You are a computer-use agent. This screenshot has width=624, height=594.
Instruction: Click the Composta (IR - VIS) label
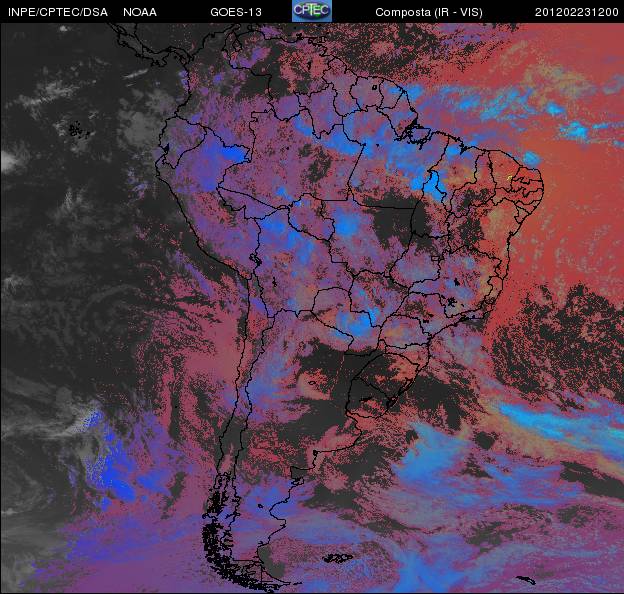pos(429,13)
